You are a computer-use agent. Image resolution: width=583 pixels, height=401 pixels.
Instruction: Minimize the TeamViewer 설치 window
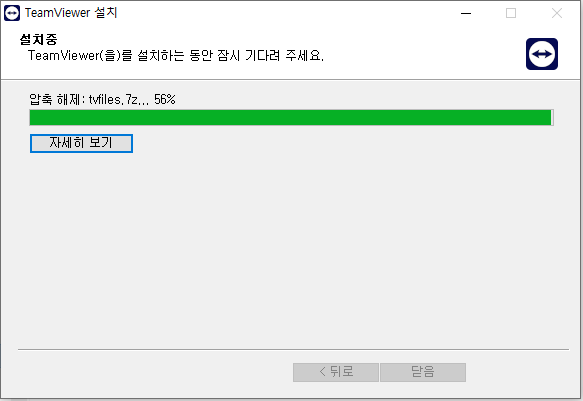(466, 13)
